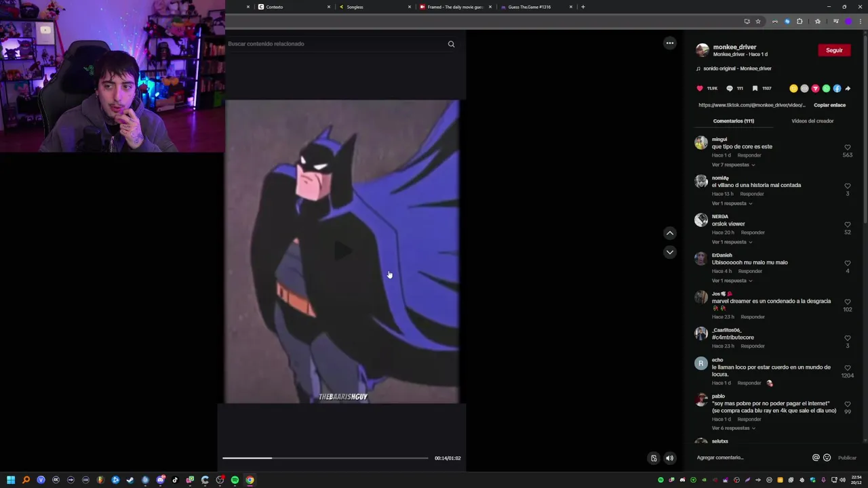Like echo's comment heart
The height and width of the screenshot is (488, 868).
coord(847,368)
